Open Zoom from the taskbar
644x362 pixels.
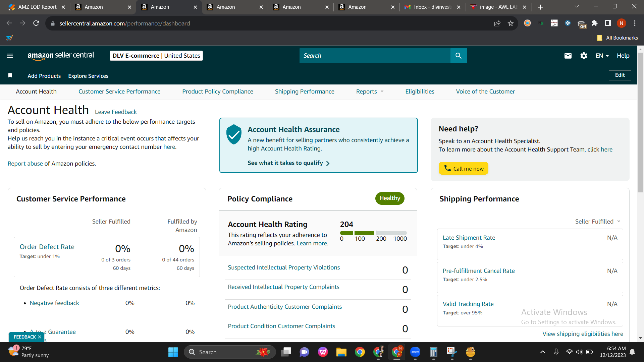click(x=415, y=352)
